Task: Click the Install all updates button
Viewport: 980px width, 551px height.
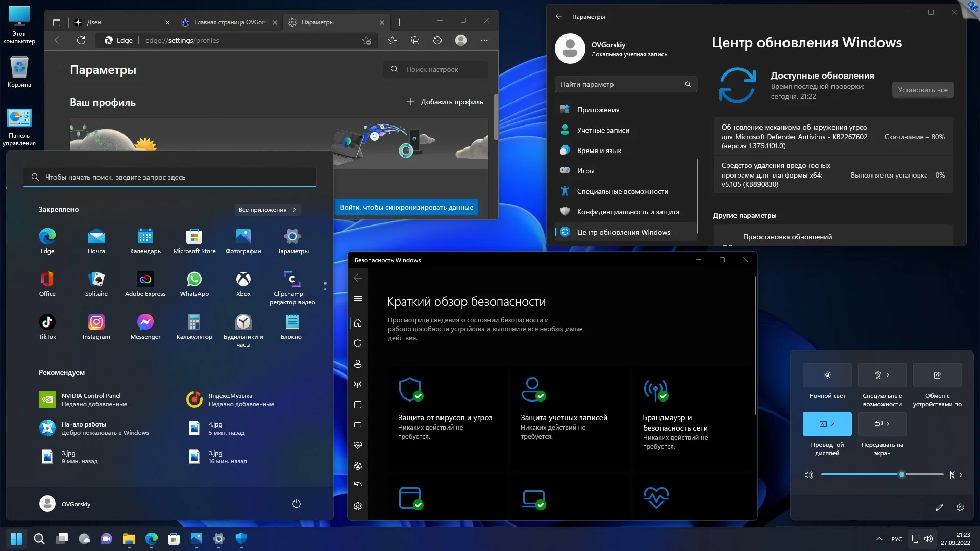Action: [922, 90]
